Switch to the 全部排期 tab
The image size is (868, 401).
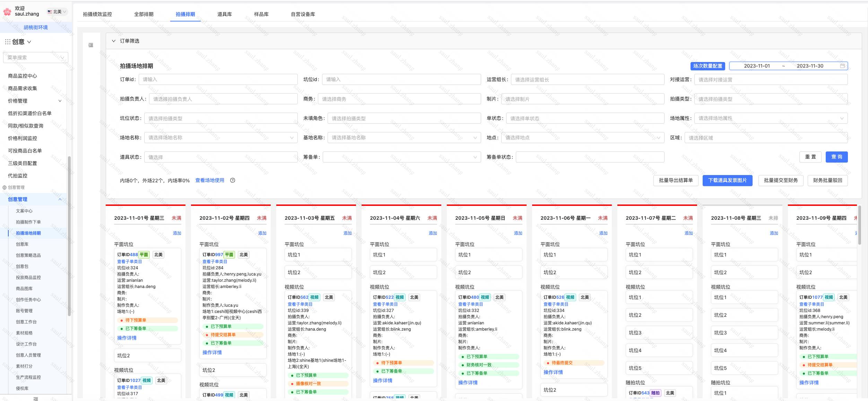pos(144,14)
